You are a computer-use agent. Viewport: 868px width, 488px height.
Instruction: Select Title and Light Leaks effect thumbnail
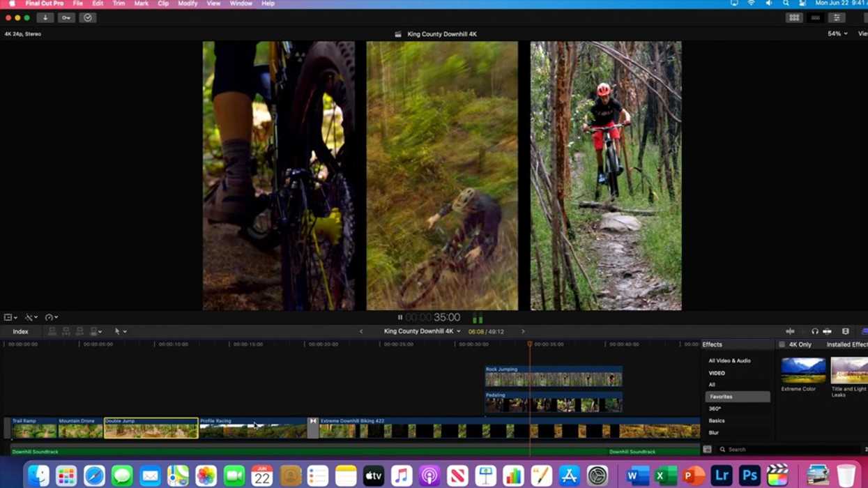(x=849, y=370)
